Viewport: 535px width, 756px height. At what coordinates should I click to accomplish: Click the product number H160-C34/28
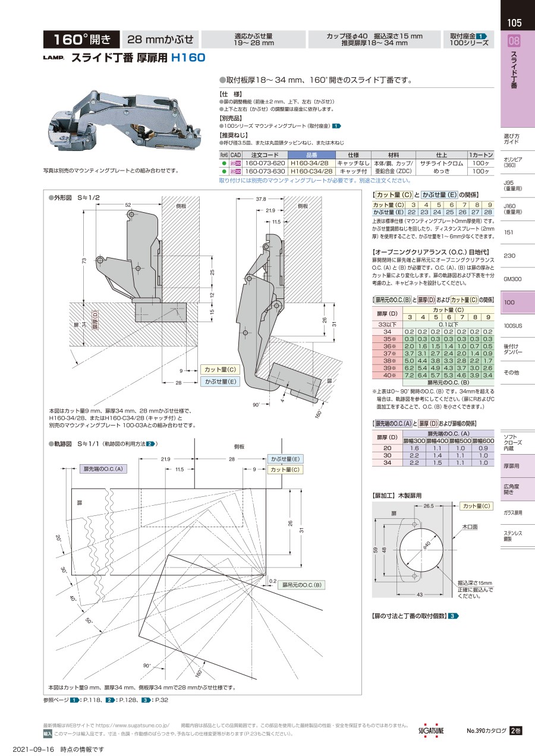click(311, 171)
